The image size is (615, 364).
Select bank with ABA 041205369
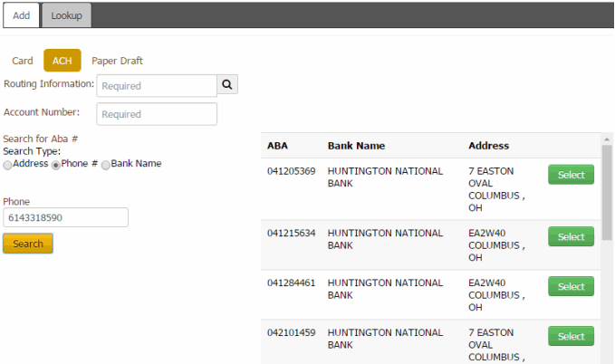pos(571,175)
